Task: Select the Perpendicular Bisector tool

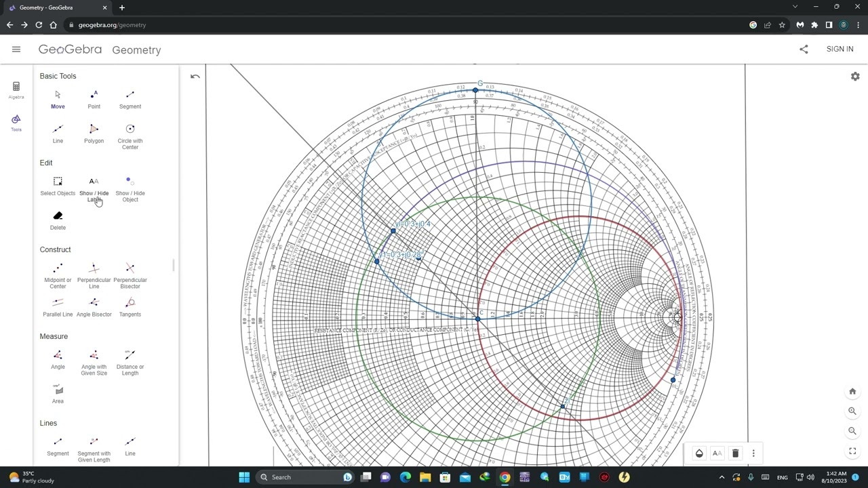Action: click(x=130, y=275)
